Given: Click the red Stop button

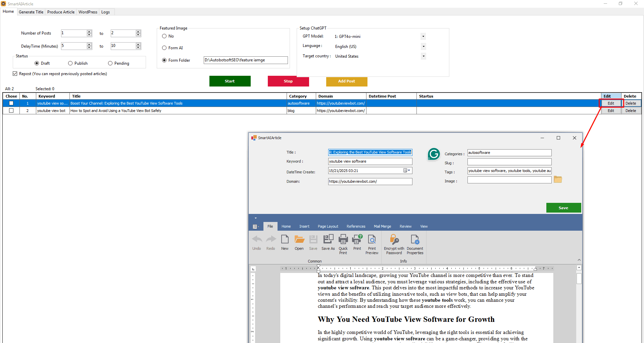Looking at the screenshot, I should pos(288,81).
